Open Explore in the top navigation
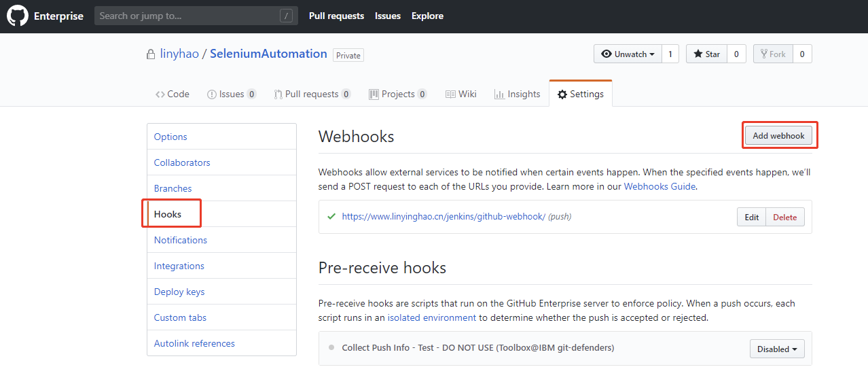 tap(427, 16)
